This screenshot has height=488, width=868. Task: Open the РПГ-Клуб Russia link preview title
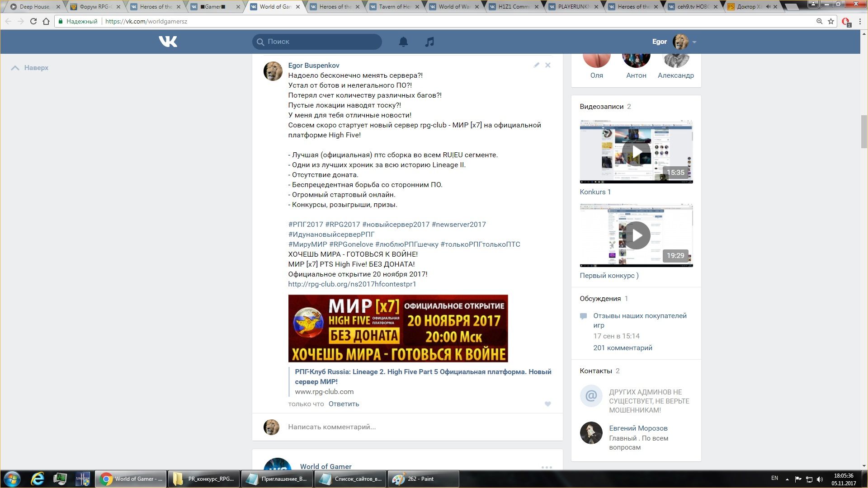pyautogui.click(x=423, y=377)
